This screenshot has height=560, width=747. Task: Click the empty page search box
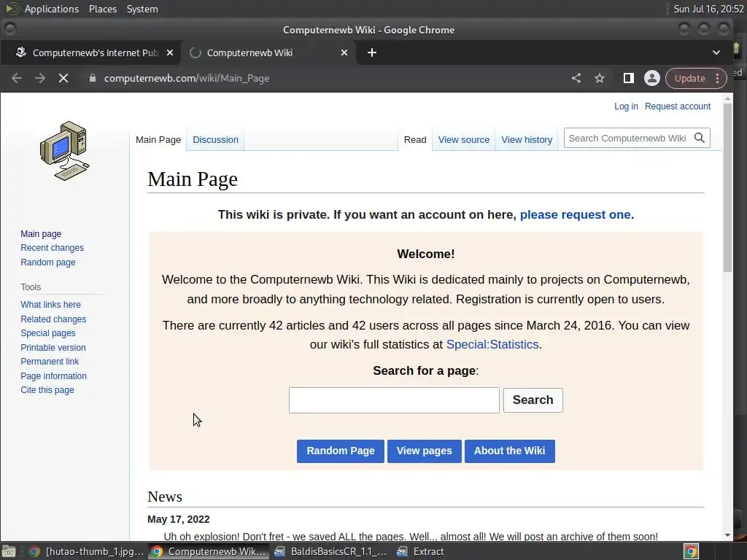click(x=394, y=400)
